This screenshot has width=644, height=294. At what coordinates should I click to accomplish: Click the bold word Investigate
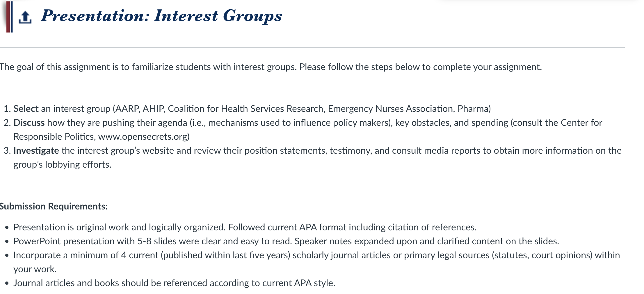pyautogui.click(x=36, y=150)
